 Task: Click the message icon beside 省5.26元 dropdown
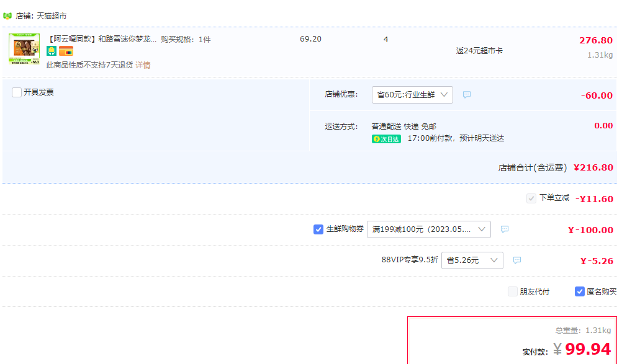(x=517, y=260)
